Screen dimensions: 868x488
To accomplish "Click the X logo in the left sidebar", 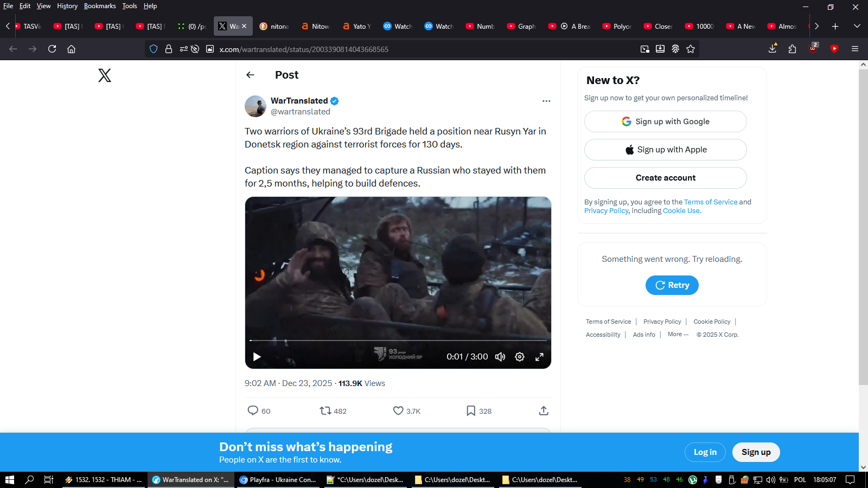I will click(105, 75).
